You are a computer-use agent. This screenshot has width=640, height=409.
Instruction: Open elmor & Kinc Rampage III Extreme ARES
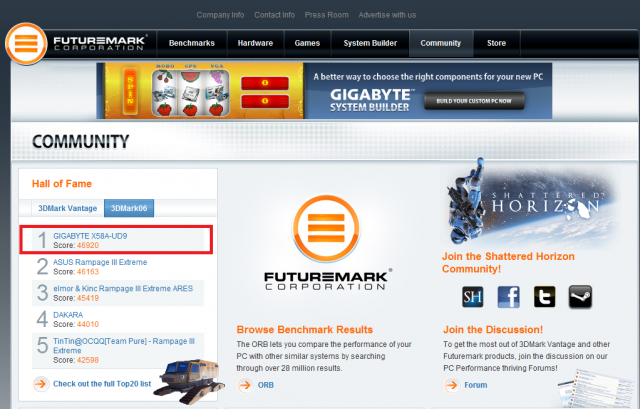tap(123, 289)
